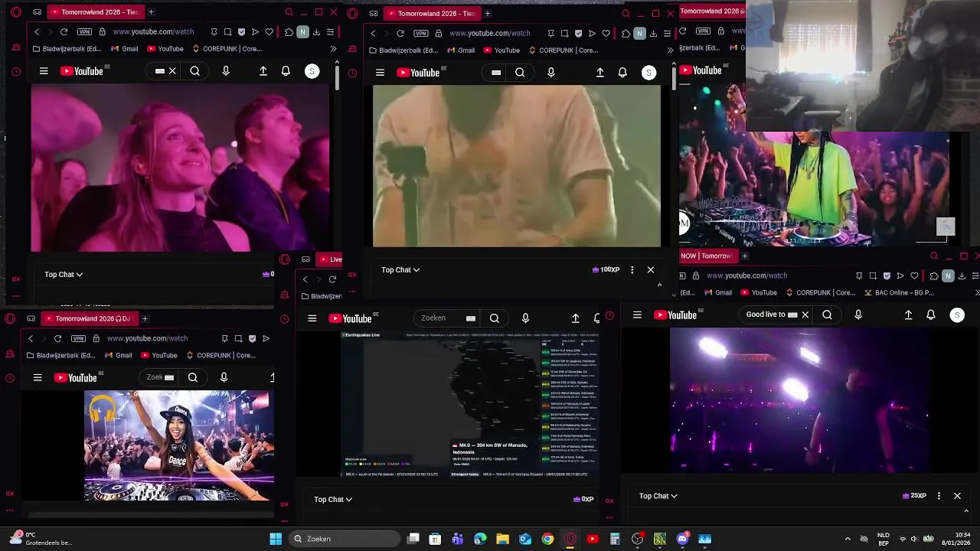The image size is (980, 551).
Task: Open My Flow send icon in top-middle window
Action: (x=592, y=34)
